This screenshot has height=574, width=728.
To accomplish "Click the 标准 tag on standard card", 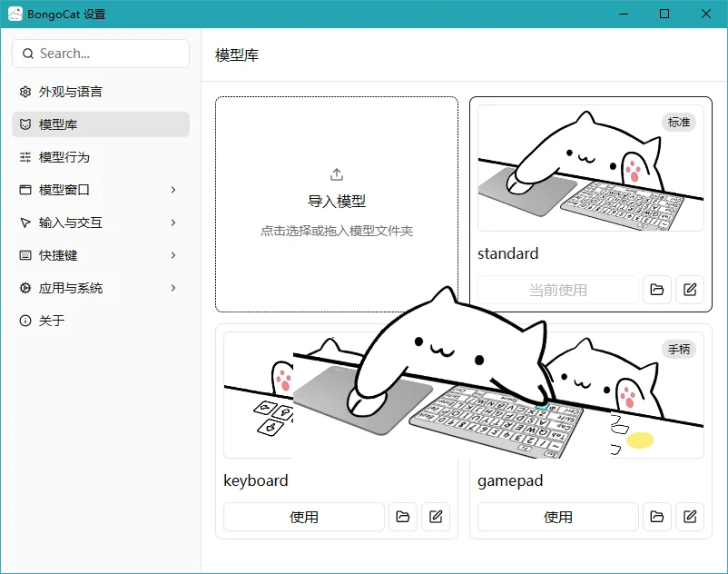I will click(x=679, y=122).
